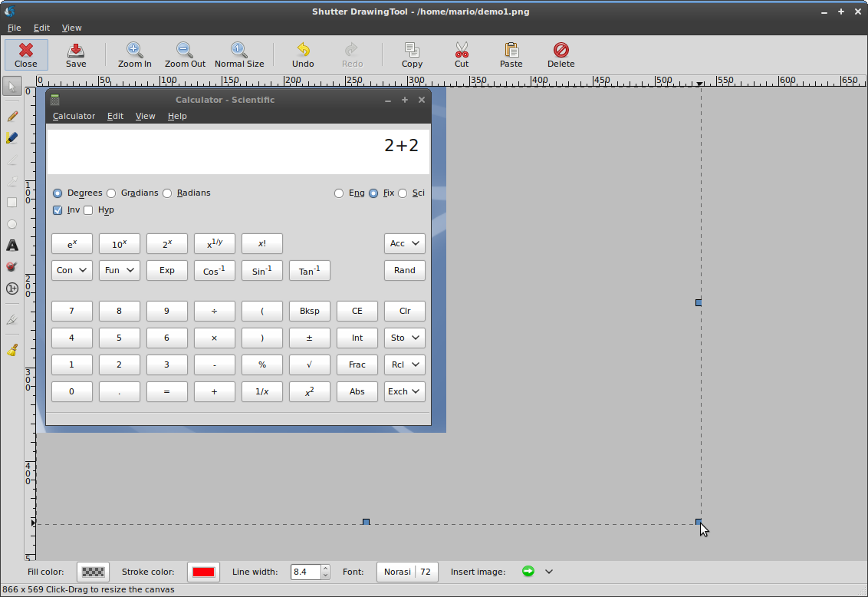This screenshot has height=597, width=868.
Task: Open the File menu
Action: tap(14, 28)
